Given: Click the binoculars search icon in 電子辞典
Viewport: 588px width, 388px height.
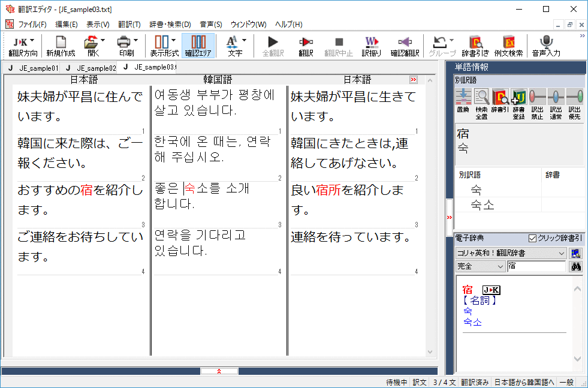Looking at the screenshot, I should (576, 266).
